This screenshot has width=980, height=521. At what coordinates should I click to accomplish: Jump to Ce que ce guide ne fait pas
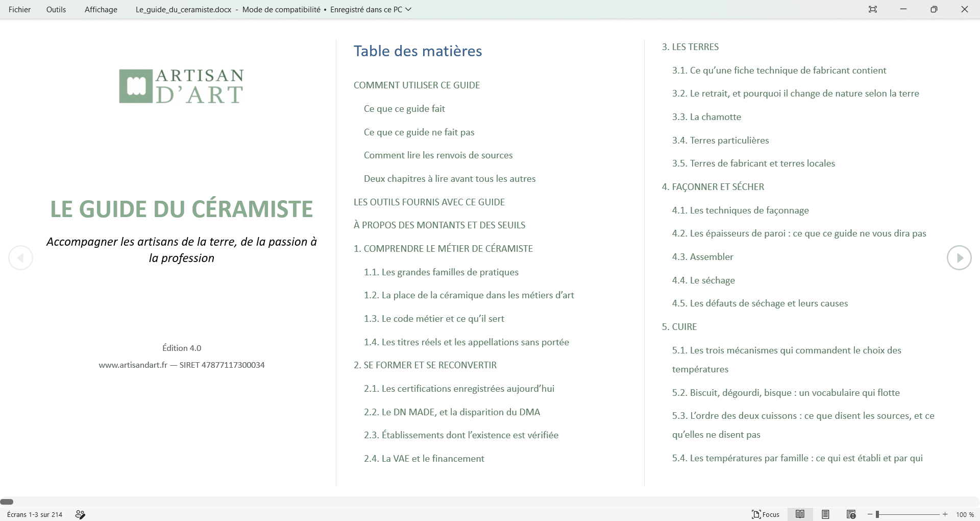pos(419,132)
